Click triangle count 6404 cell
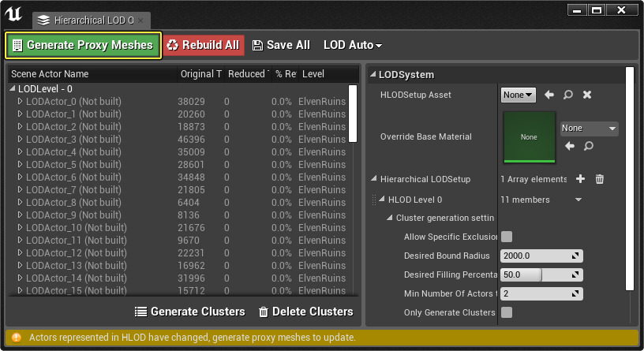This screenshot has height=351, width=644. point(188,203)
